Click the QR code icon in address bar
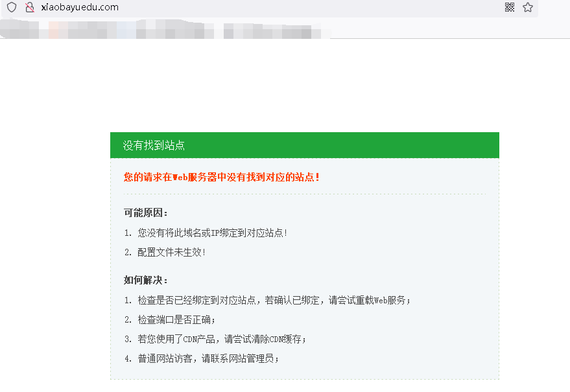This screenshot has width=570, height=392. (510, 8)
